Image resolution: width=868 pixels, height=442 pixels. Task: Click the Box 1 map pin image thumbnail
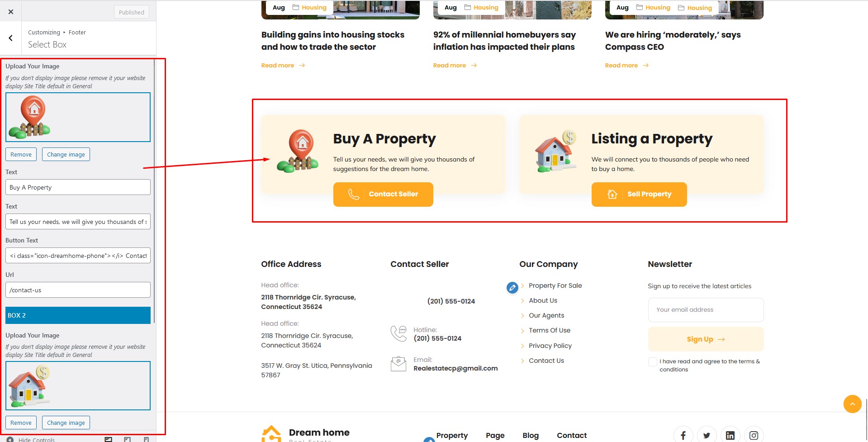point(78,117)
